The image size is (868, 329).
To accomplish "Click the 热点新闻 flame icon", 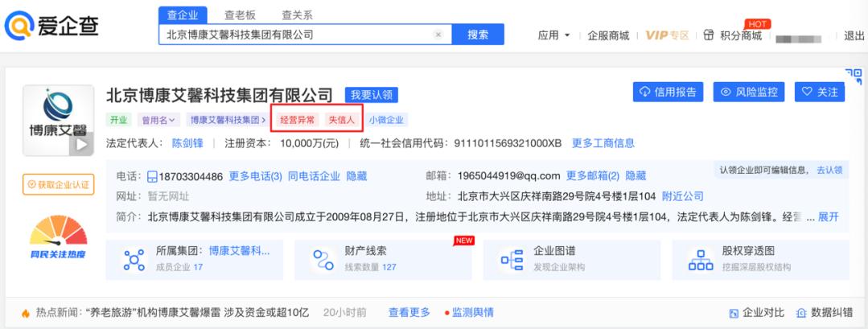I will pos(26,313).
